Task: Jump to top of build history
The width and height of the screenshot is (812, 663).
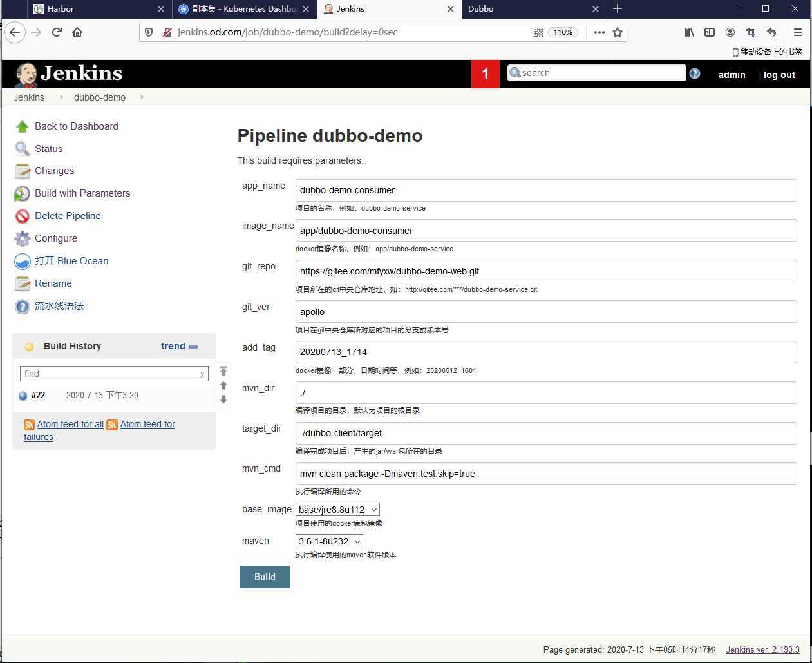Action: (223, 371)
